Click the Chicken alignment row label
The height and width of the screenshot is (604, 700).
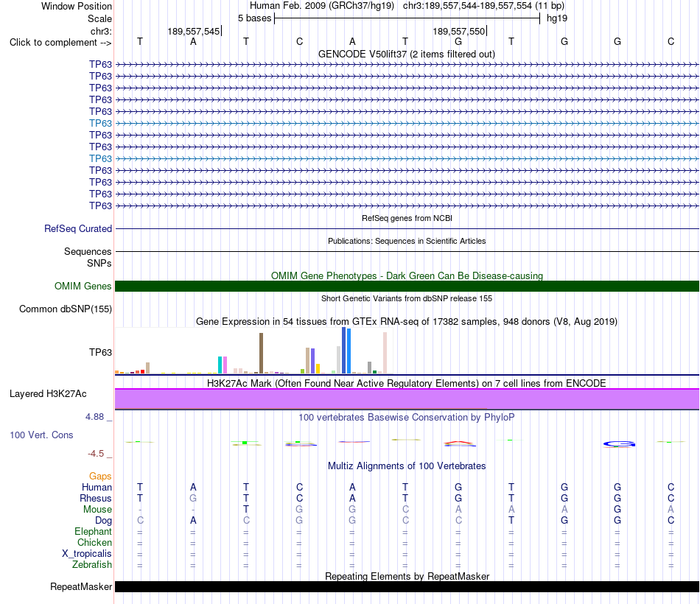click(94, 542)
